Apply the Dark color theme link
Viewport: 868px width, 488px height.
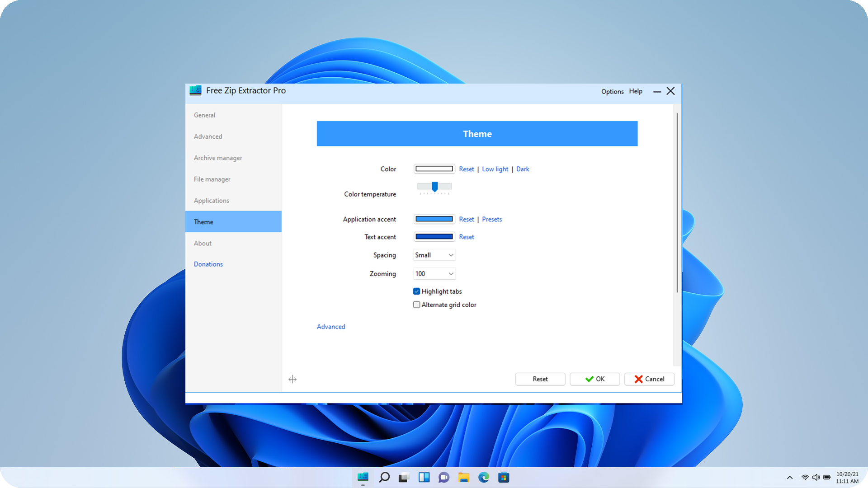click(x=523, y=169)
